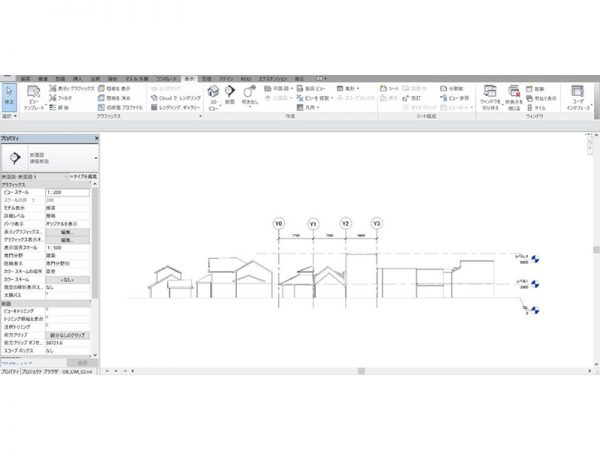Click the vertical scrollbar thumb of drawing area
Screen dimensions: 600x450
596,249
